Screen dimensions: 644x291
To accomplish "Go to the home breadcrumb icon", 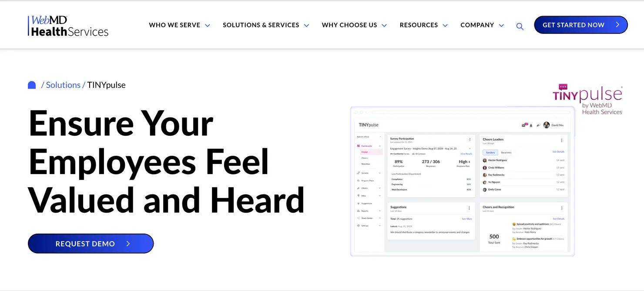I will [32, 85].
